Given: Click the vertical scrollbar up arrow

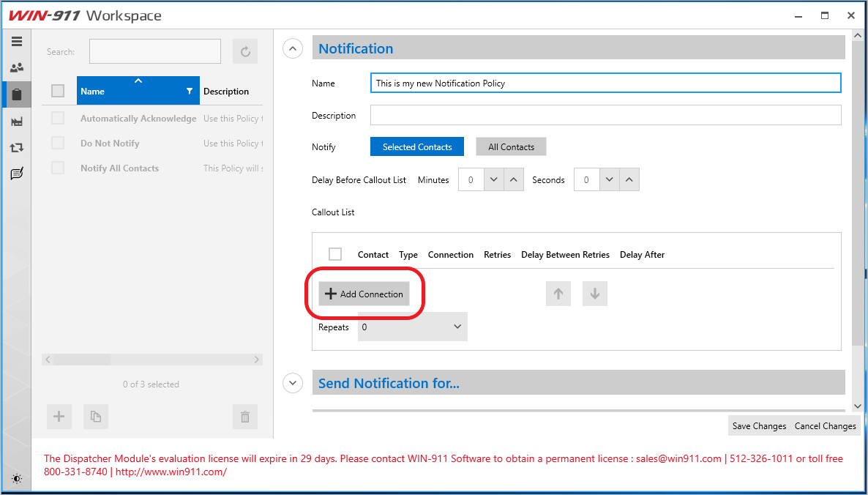Looking at the screenshot, I should click(x=858, y=35).
